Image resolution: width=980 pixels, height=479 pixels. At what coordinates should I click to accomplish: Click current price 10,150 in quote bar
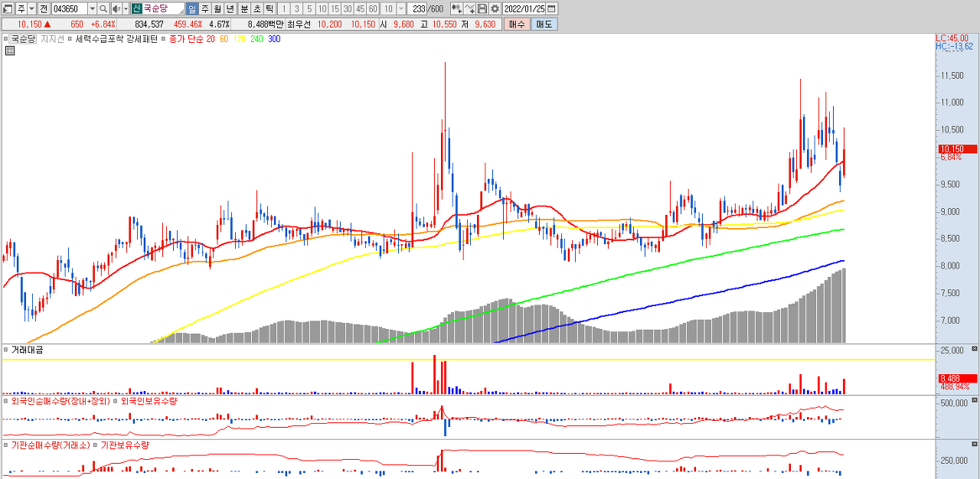click(29, 24)
